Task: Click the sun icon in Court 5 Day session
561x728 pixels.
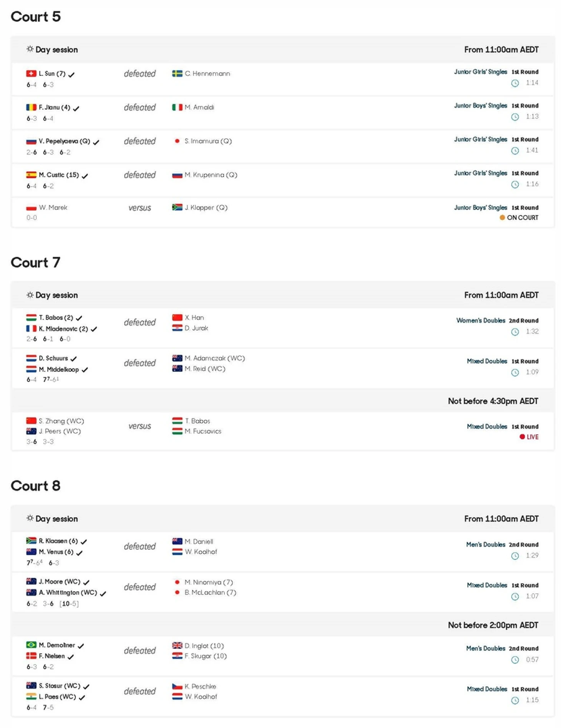Action: (30, 49)
